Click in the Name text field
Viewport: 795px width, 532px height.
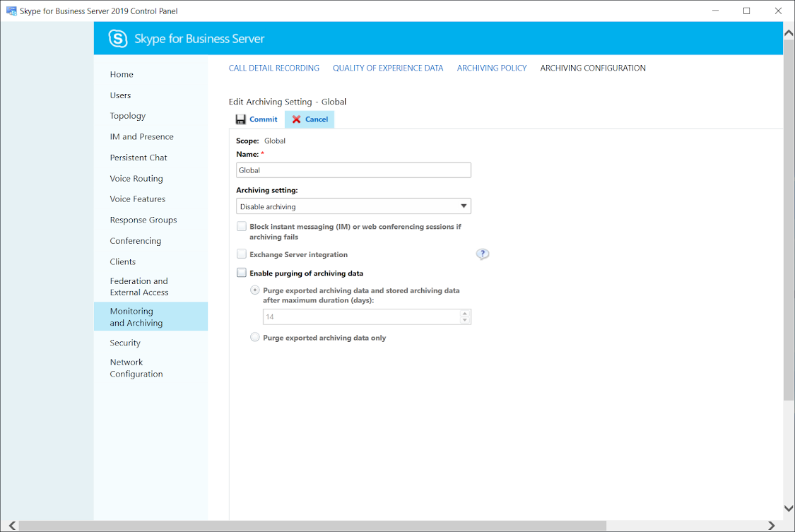(353, 170)
